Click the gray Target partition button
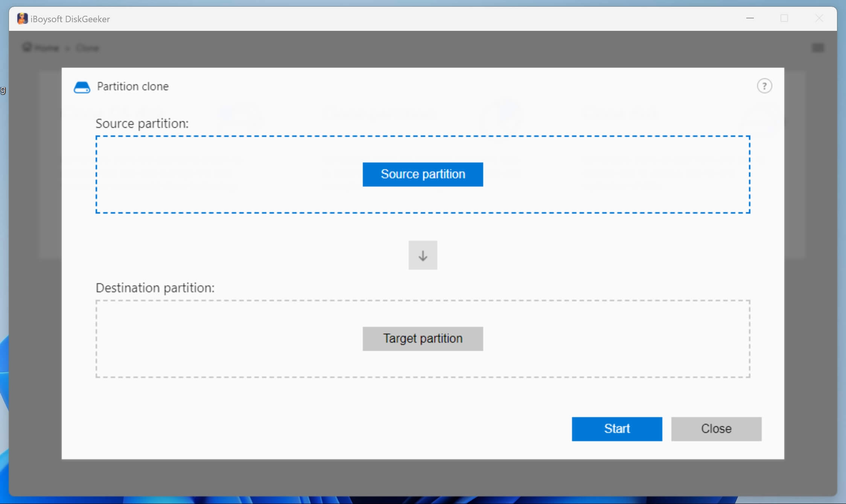 pyautogui.click(x=423, y=339)
